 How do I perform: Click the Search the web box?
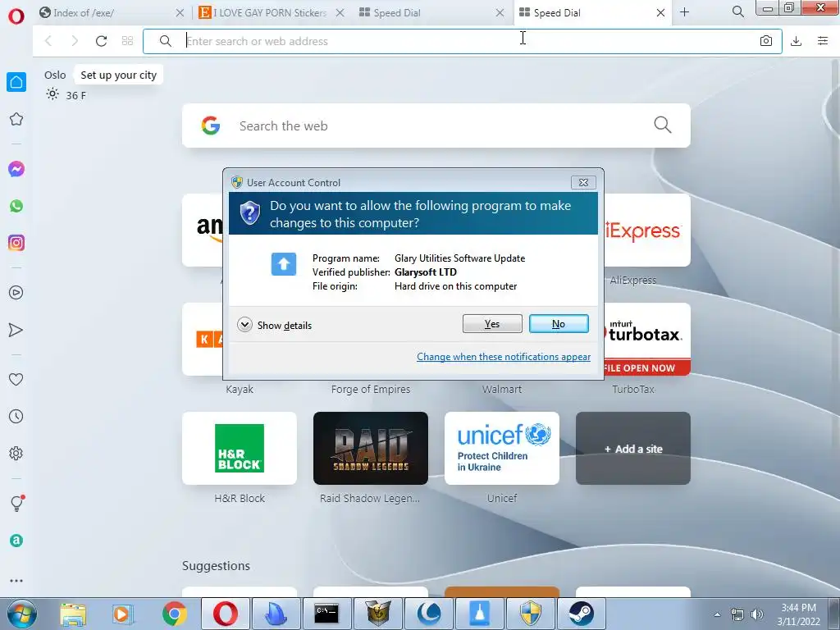click(436, 126)
